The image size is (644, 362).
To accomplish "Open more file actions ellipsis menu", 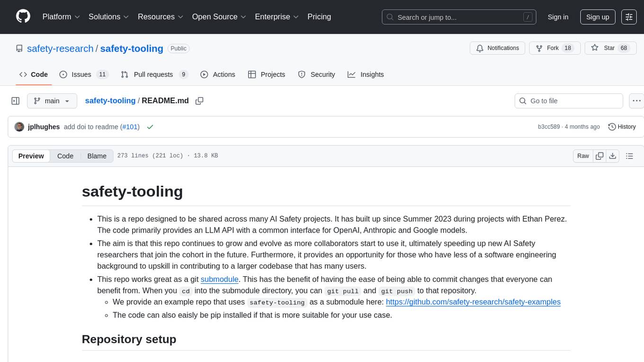I will [x=637, y=101].
